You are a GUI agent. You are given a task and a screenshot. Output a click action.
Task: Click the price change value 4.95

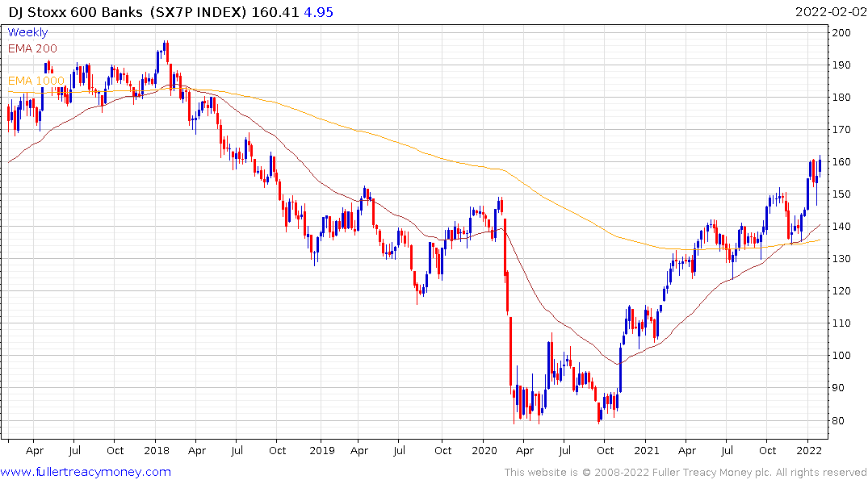point(319,12)
